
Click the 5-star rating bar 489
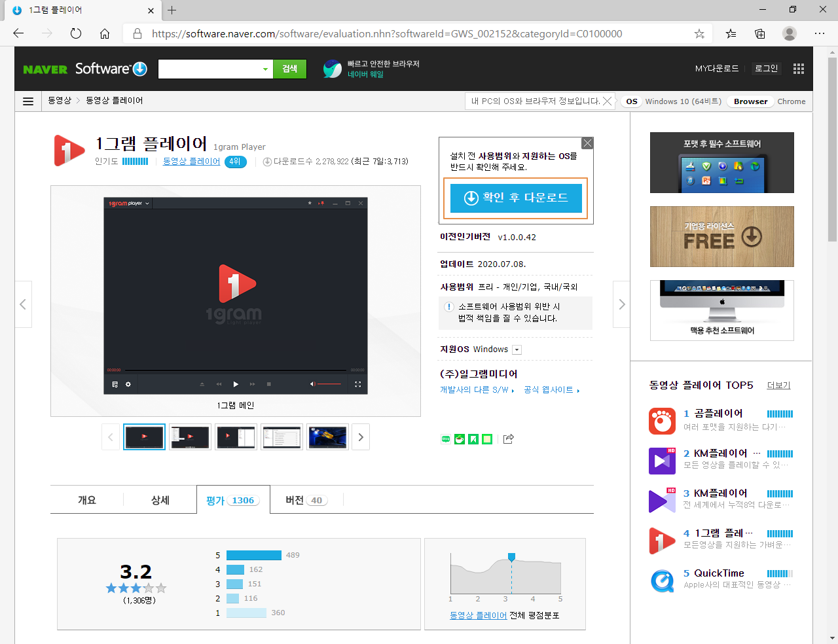pos(254,555)
